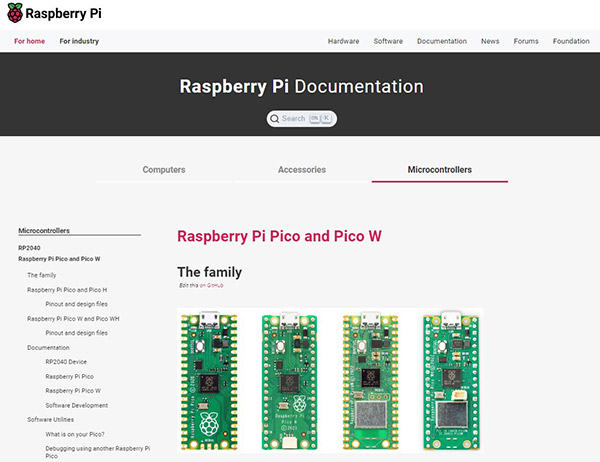600x462 pixels.
Task: Focus the Search documentation field
Action: (302, 119)
